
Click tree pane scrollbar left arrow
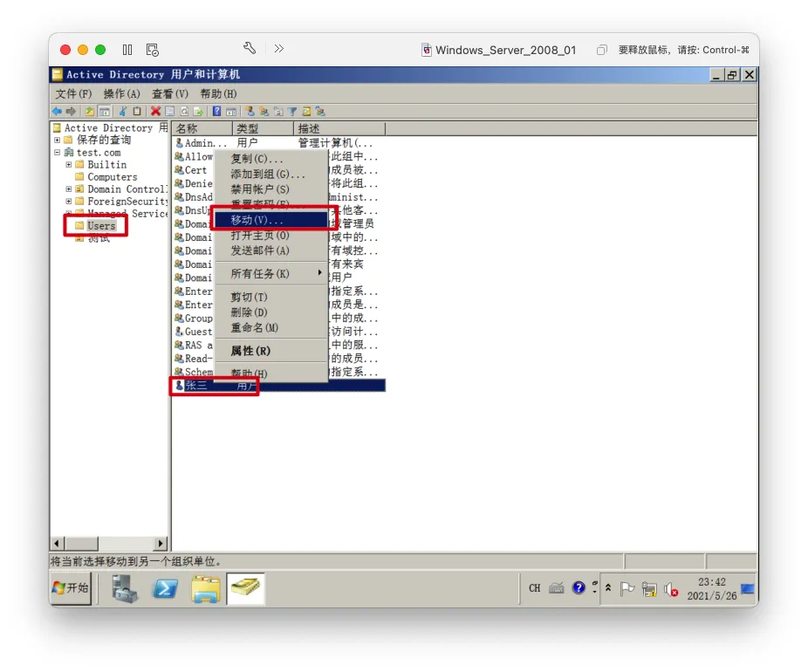(x=58, y=543)
